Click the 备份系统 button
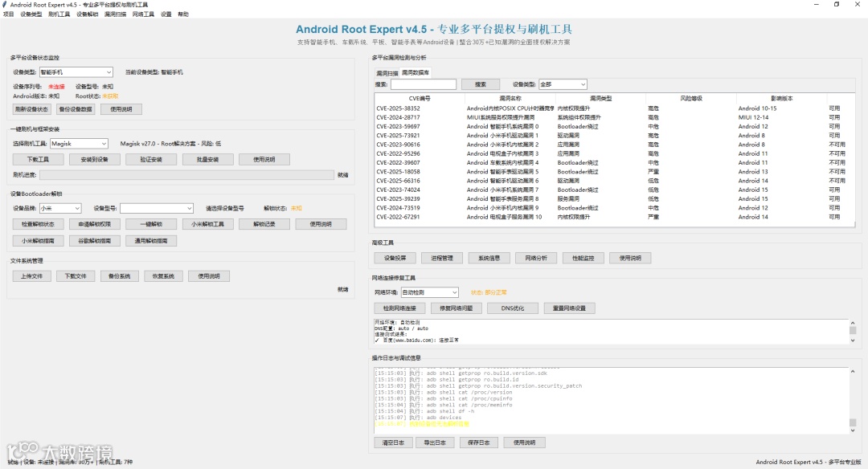The image size is (868, 469). tap(120, 276)
